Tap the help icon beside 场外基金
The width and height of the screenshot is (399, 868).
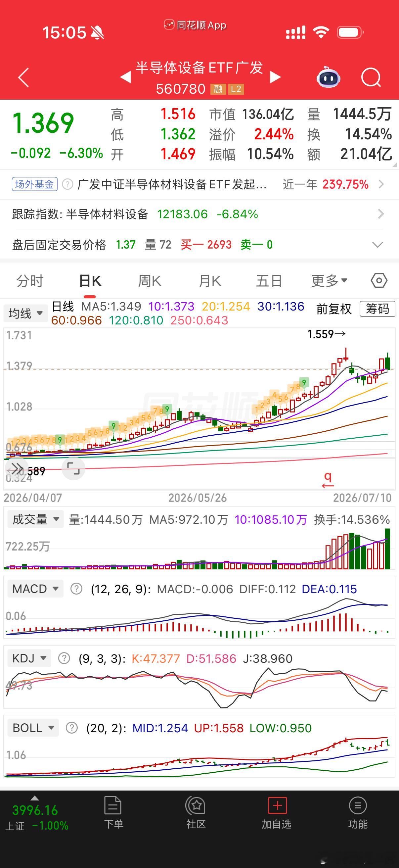[x=68, y=184]
